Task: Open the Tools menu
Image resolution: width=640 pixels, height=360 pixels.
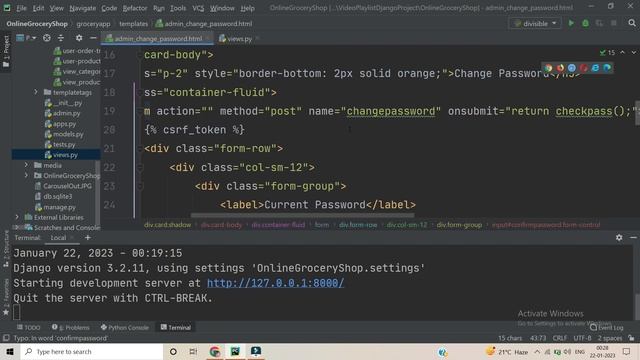Action: pos(178,8)
